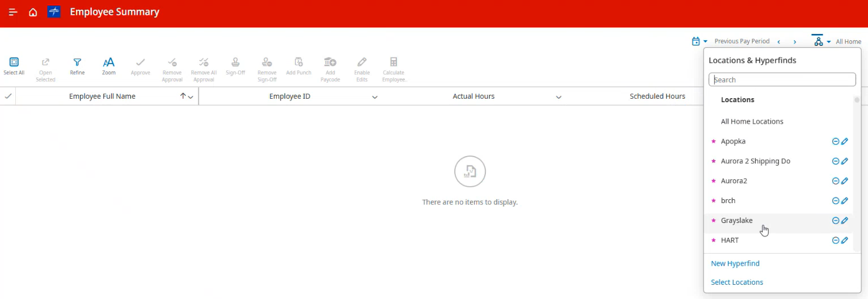Select the Aurora 2 Shipping Do location
Image resolution: width=868 pixels, height=299 pixels.
click(755, 161)
